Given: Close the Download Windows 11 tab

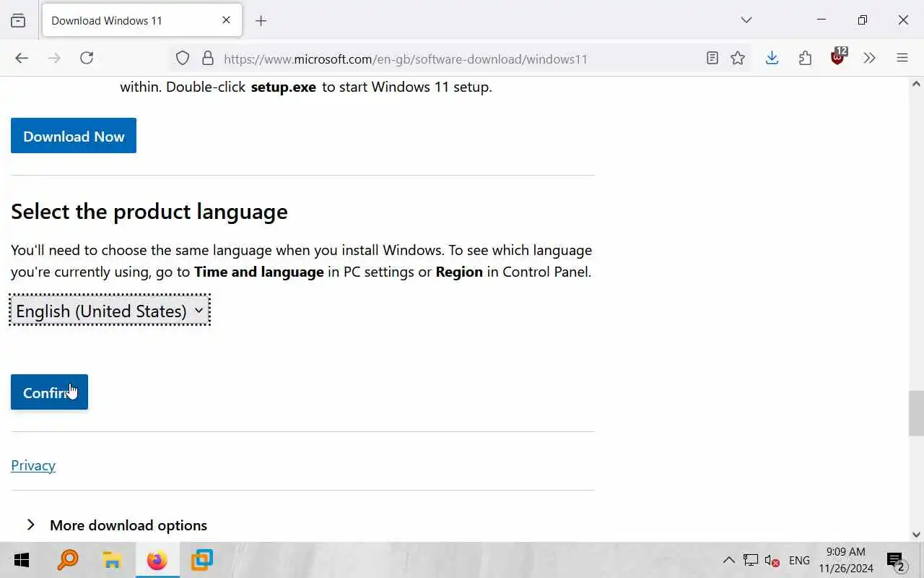Looking at the screenshot, I should point(226,20).
